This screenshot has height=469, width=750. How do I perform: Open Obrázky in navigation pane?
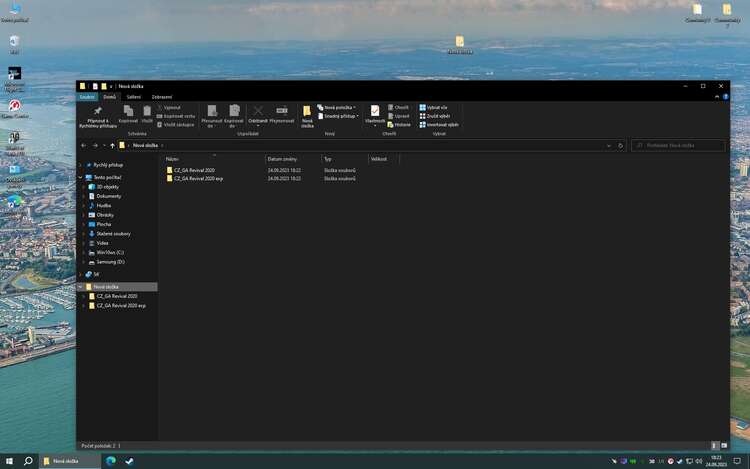point(105,215)
